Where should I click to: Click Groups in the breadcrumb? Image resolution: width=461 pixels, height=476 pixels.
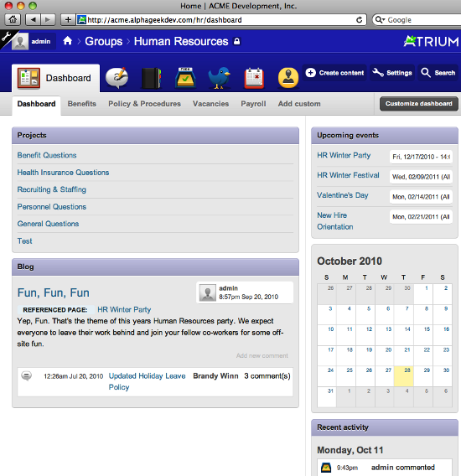(104, 41)
